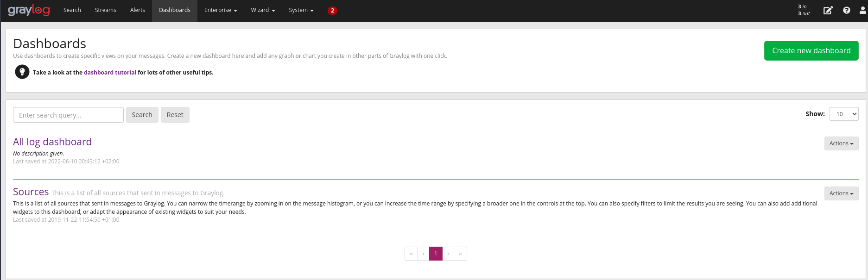Screen dimensions: 868x280
Task: Open the scratchpad edit icon
Action: click(x=828, y=10)
